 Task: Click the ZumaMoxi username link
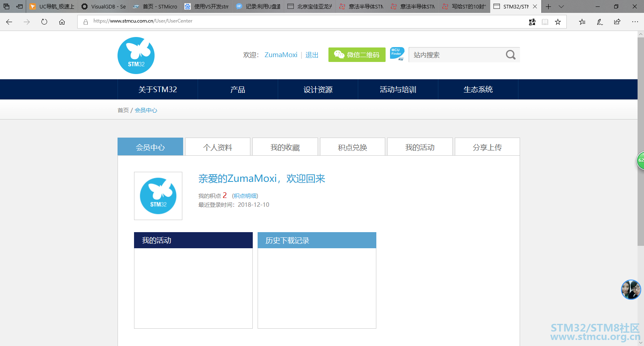[281, 55]
